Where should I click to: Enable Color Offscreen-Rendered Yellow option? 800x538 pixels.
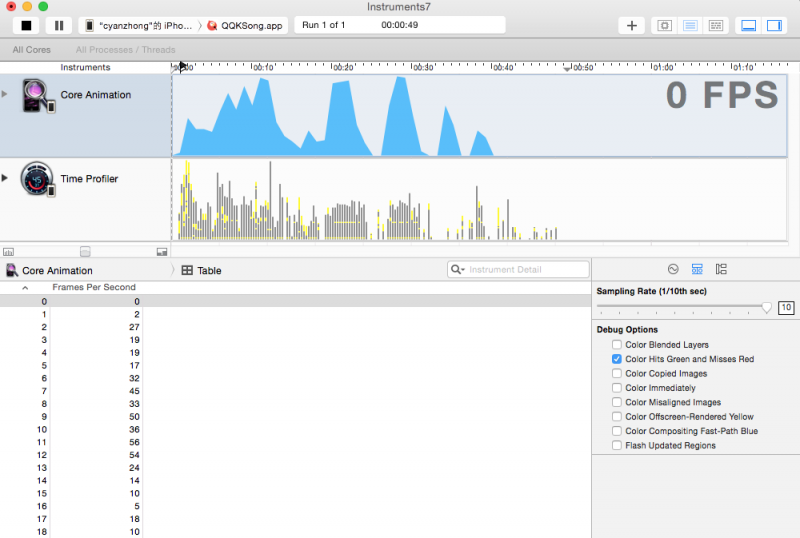(x=617, y=417)
